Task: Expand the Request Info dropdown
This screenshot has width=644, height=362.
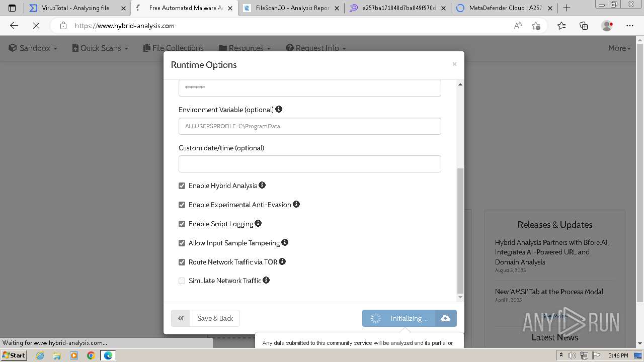Action: click(x=316, y=48)
